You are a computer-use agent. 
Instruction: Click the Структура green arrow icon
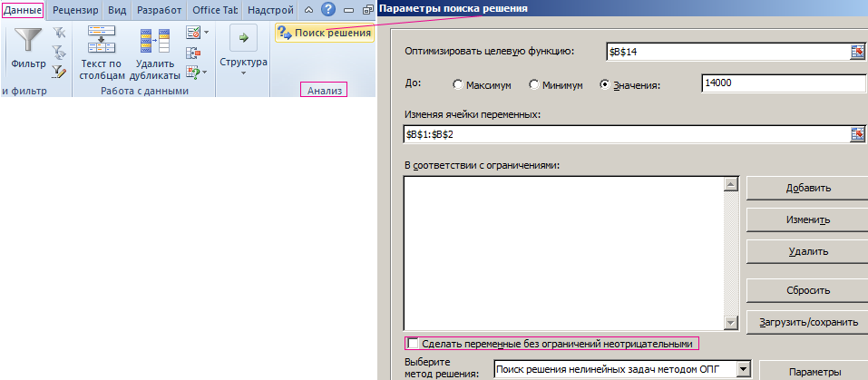(x=243, y=38)
